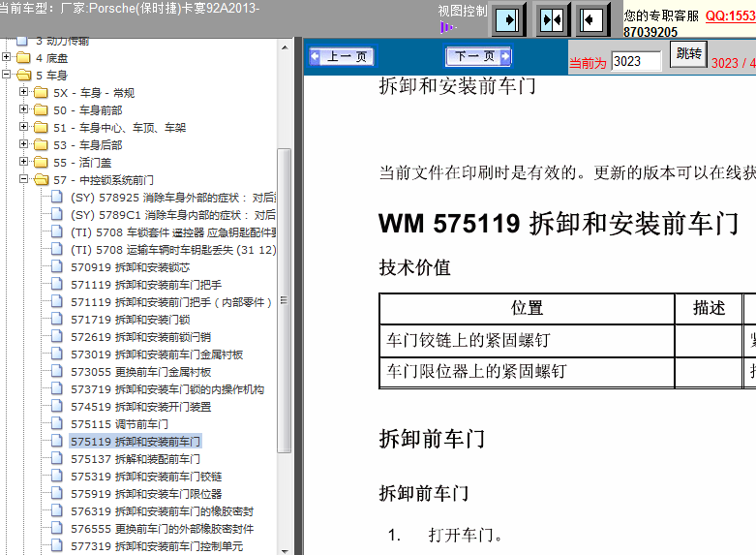The image size is (756, 555).
Task: Click document icon for (SY) 5789C1
Action: click(x=57, y=214)
